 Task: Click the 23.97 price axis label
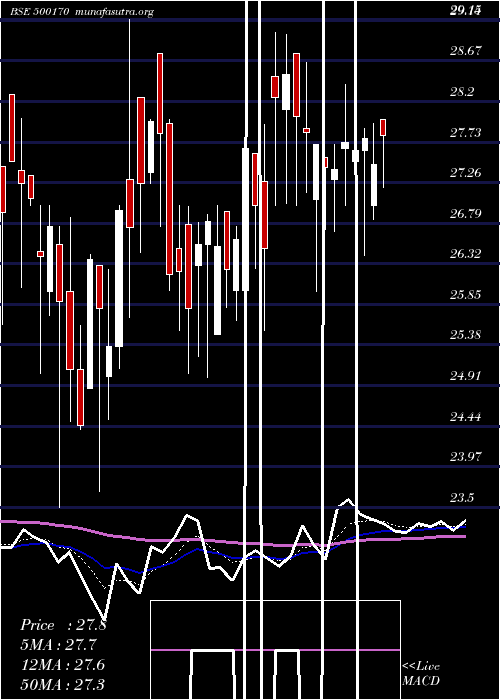[x=465, y=457]
